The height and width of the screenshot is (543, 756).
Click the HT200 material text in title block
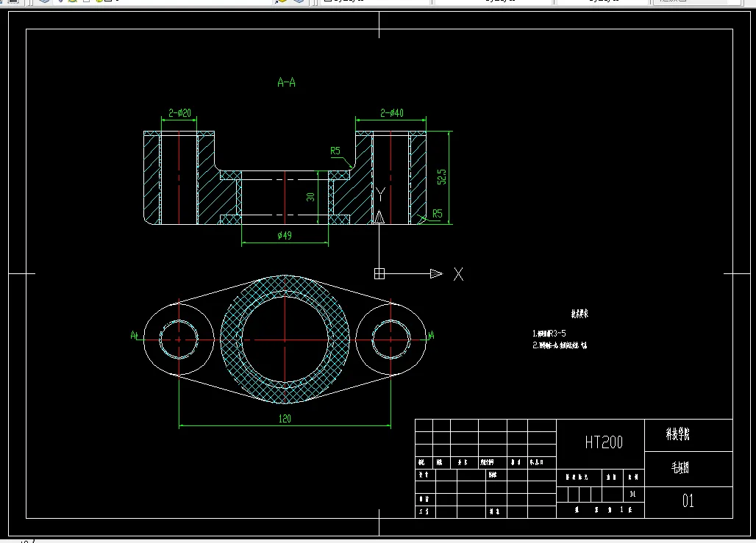(x=604, y=442)
